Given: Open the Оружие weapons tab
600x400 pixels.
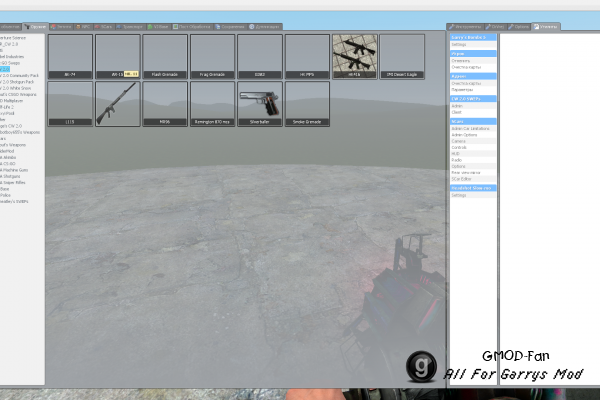Looking at the screenshot, I should coord(35,27).
